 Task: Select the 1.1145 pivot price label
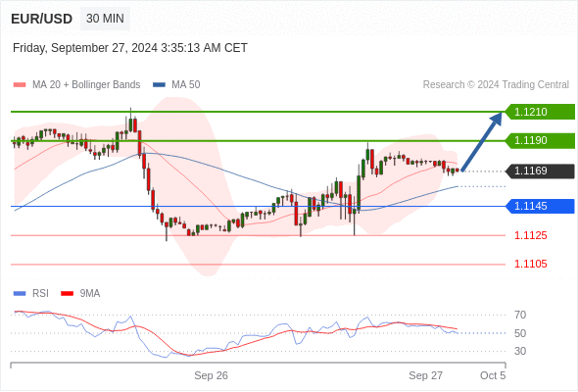coord(540,206)
